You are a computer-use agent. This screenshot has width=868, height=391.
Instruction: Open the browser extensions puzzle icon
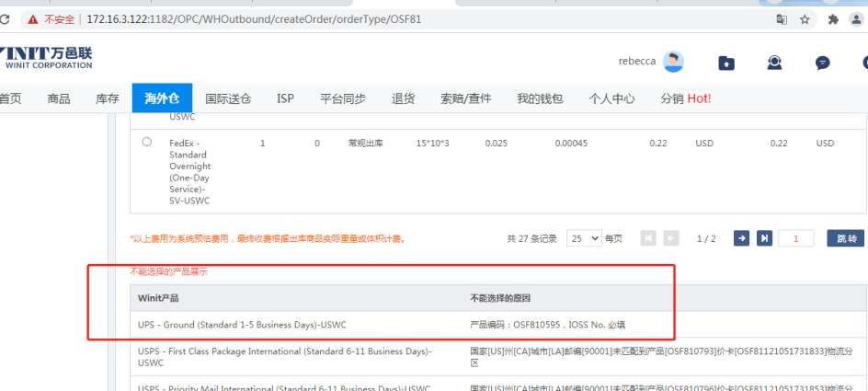click(x=833, y=20)
